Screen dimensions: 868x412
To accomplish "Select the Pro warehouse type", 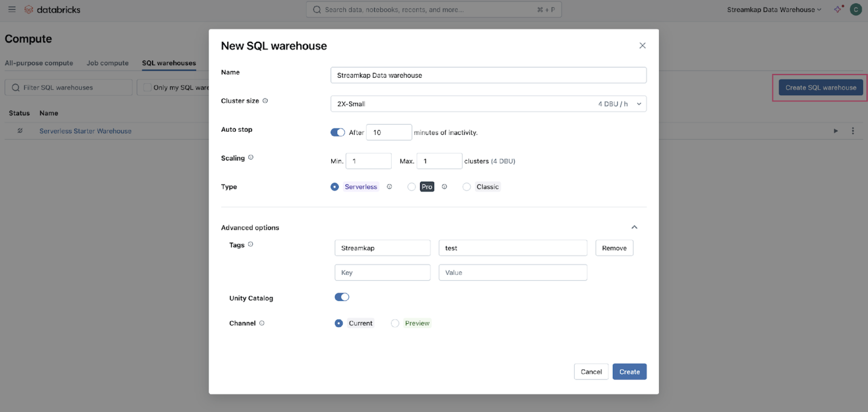I will coord(411,187).
